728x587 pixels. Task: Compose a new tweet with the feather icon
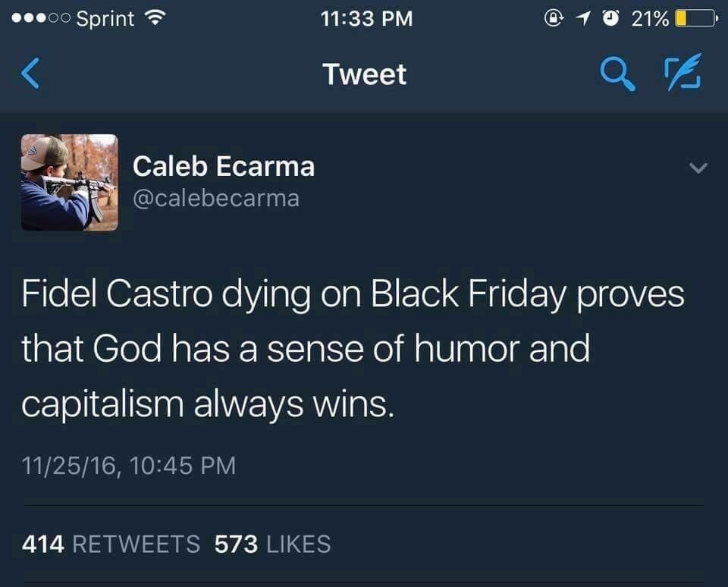682,74
